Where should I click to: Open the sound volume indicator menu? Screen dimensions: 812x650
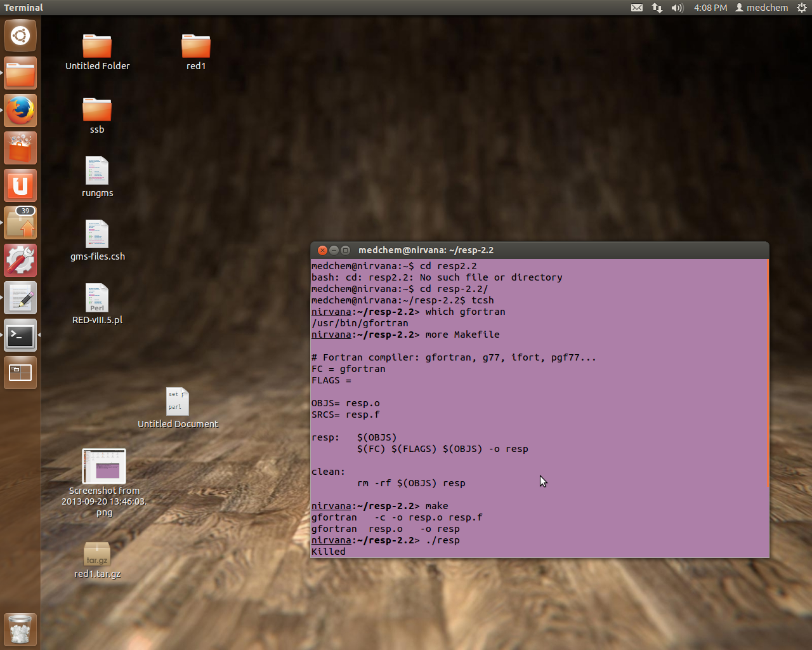pos(678,8)
